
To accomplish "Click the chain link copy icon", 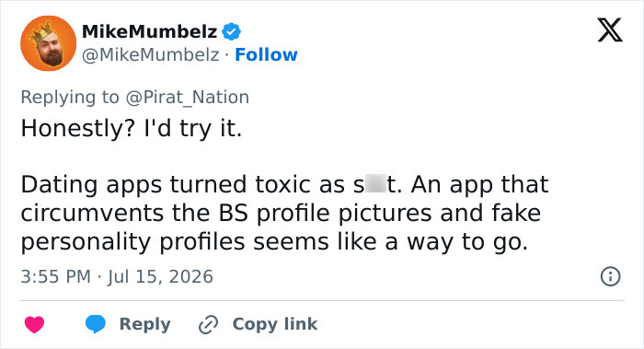I will click(208, 325).
